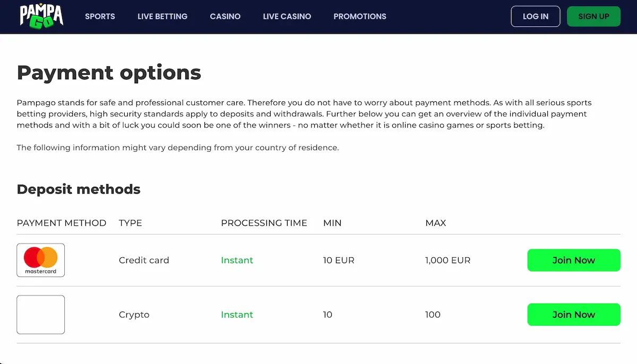The width and height of the screenshot is (637, 364).
Task: Click the Mastercard payment logo
Action: tap(41, 260)
